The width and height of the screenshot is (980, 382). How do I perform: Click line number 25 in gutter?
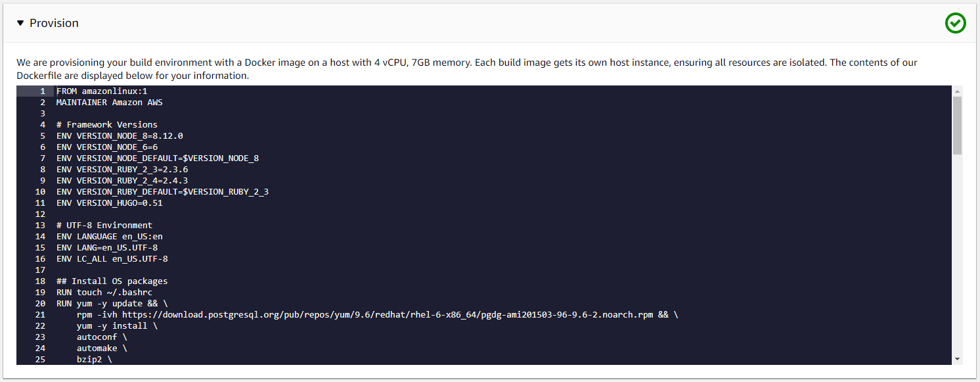coord(40,360)
